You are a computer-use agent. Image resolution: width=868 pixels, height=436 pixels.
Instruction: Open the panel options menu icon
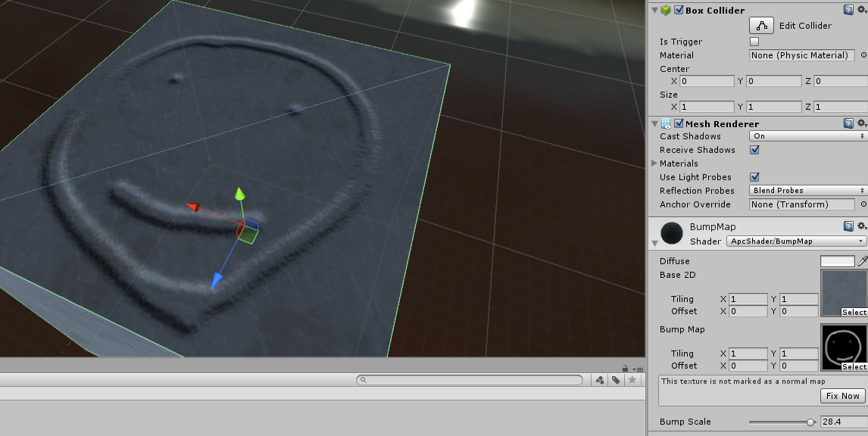[x=639, y=369]
